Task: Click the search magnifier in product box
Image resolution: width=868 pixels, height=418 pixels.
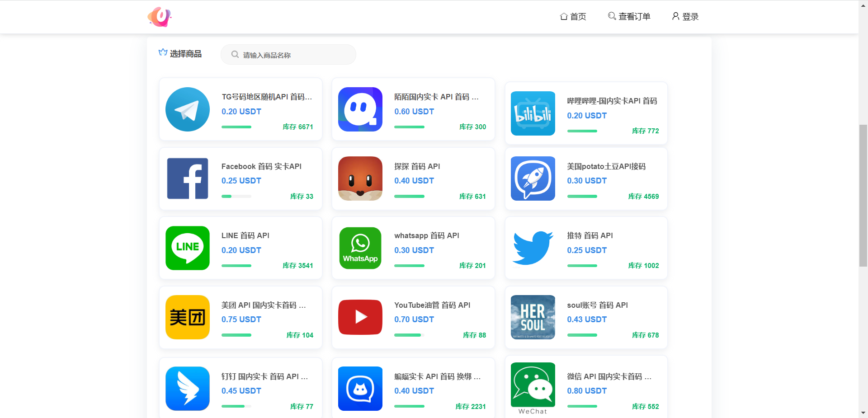Action: coord(235,55)
